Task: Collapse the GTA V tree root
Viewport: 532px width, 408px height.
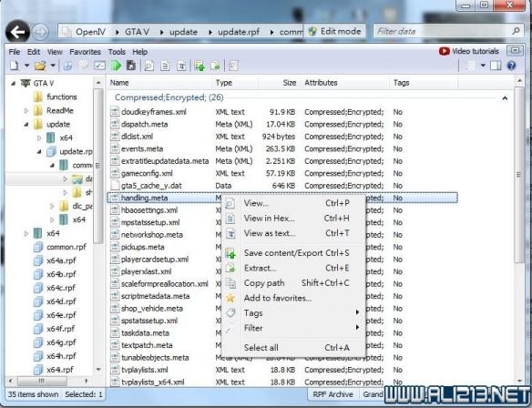Action: [14, 83]
